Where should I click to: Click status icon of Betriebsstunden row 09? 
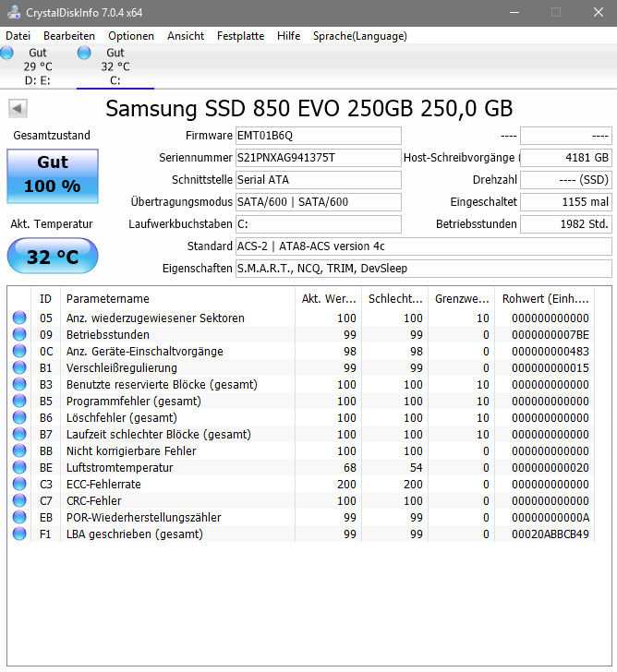19,334
